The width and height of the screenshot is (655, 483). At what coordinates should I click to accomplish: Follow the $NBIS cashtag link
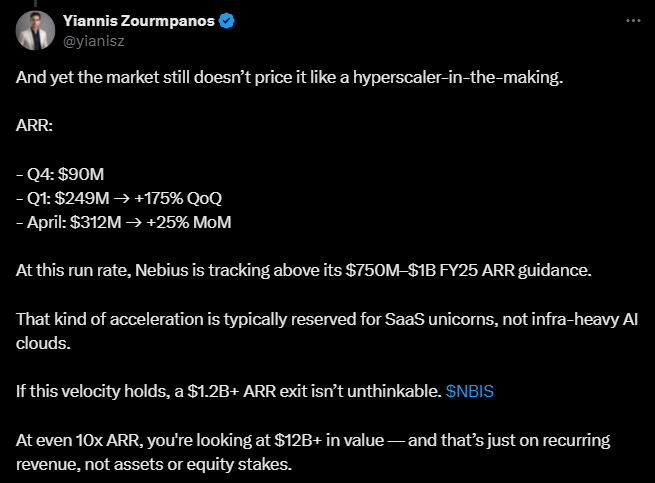[x=468, y=391]
